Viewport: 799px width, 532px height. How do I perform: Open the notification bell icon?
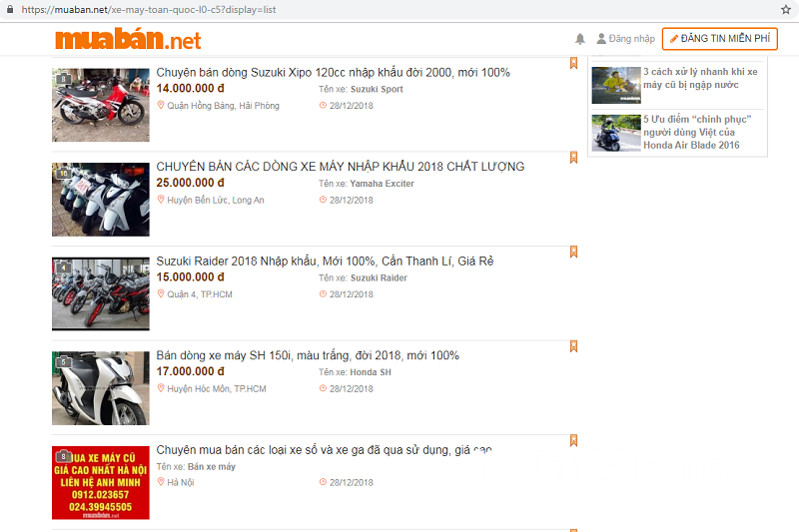[x=580, y=39]
